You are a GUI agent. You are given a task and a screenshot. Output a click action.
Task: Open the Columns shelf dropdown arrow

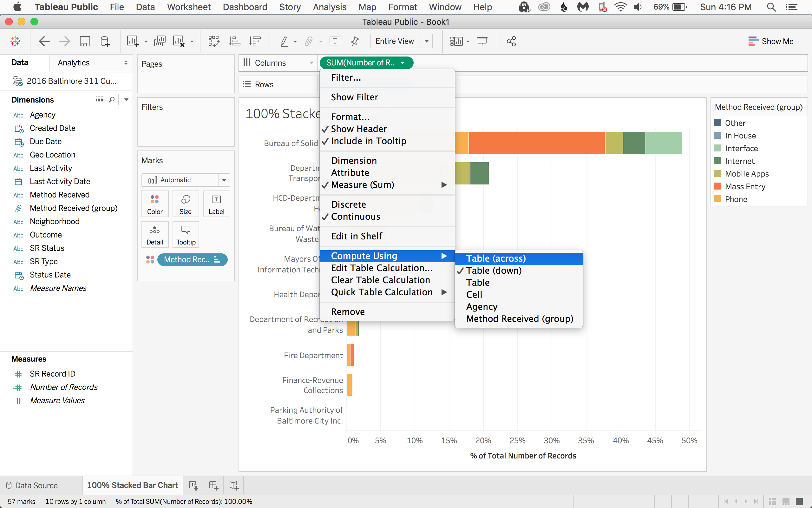point(311,63)
